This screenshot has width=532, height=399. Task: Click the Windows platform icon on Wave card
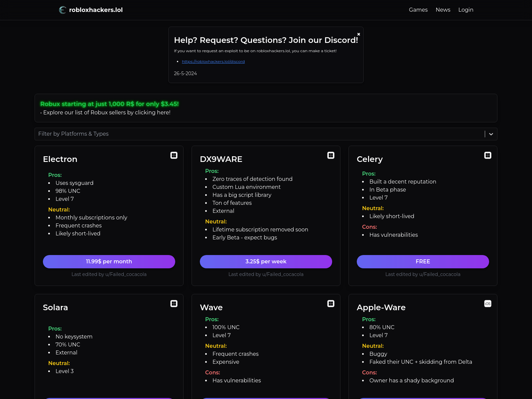(x=331, y=304)
